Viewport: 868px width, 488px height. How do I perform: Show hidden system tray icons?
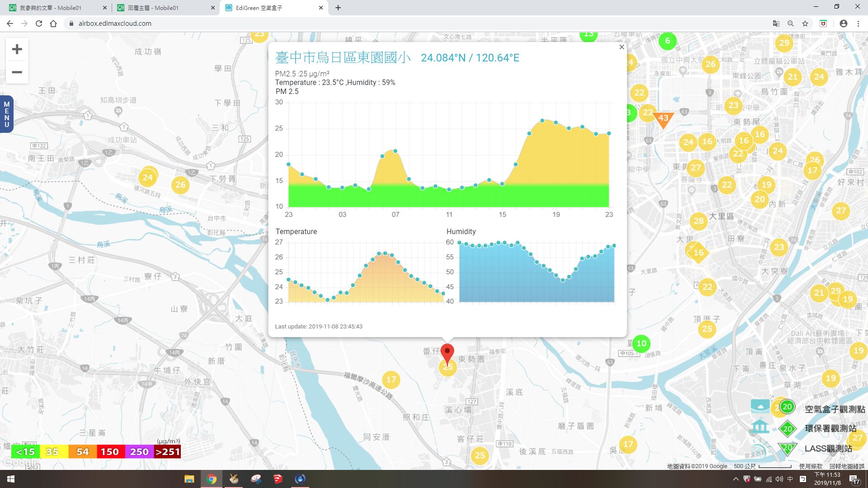click(x=736, y=479)
